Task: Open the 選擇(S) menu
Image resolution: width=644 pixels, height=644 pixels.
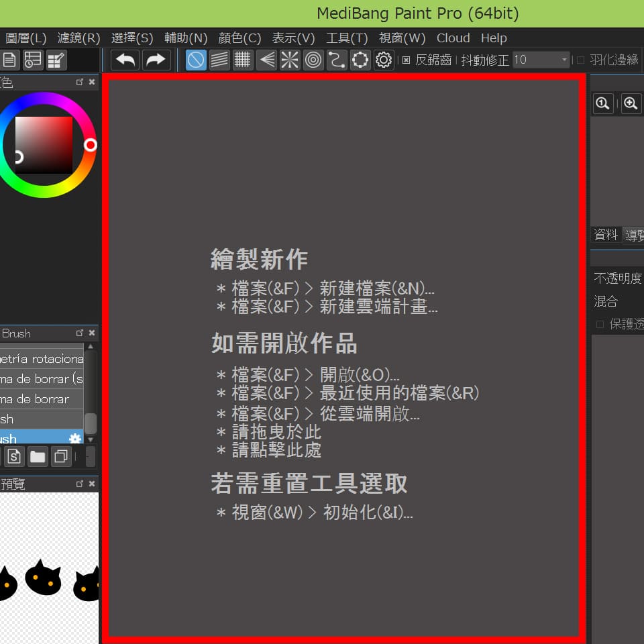Action: (x=132, y=38)
